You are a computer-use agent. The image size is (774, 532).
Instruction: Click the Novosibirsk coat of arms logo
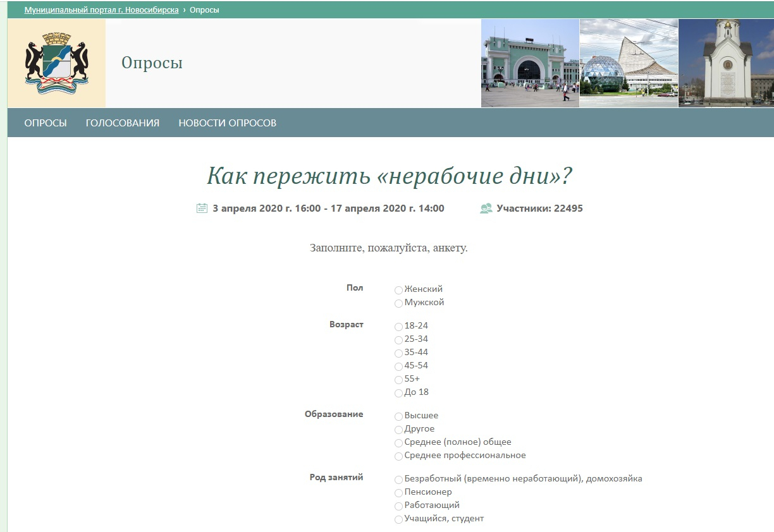coord(56,63)
